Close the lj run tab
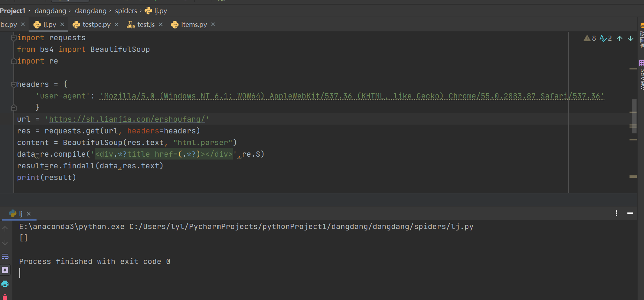Image resolution: width=644 pixels, height=300 pixels. pos(29,214)
